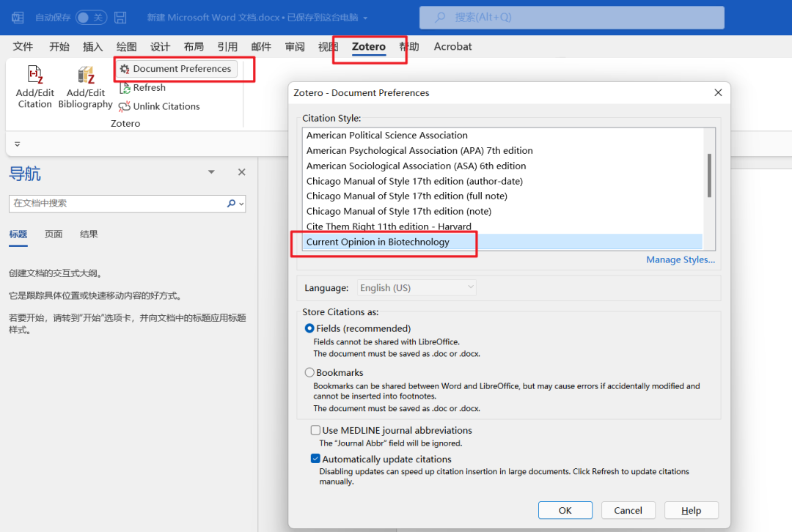
Task: Open the 审阅 ribbon tab
Action: click(x=295, y=47)
